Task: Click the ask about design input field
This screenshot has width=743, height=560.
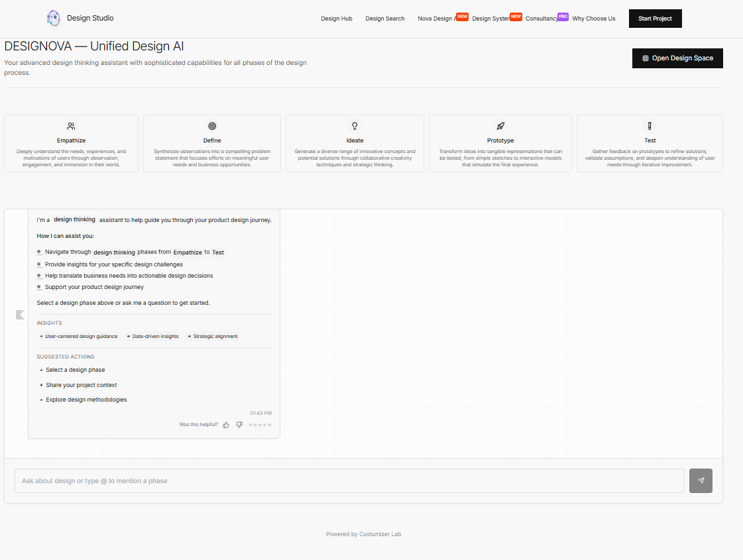Action: pyautogui.click(x=351, y=480)
